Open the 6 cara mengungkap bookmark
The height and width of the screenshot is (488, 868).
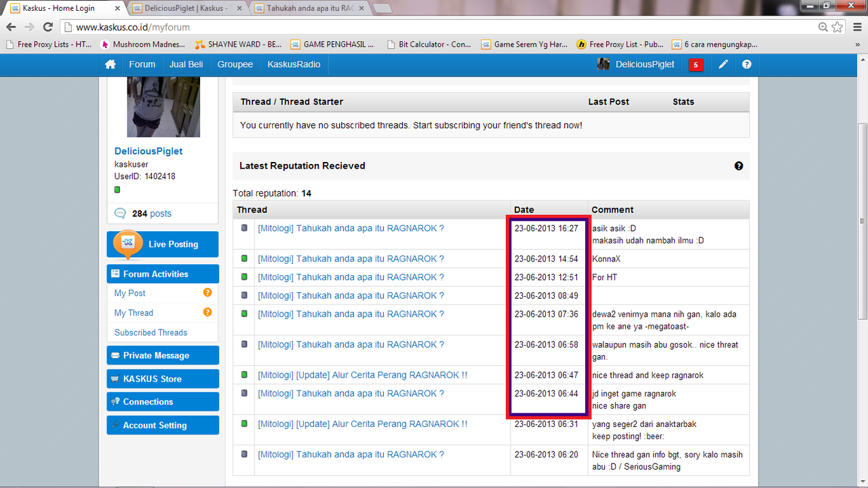pyautogui.click(x=715, y=45)
